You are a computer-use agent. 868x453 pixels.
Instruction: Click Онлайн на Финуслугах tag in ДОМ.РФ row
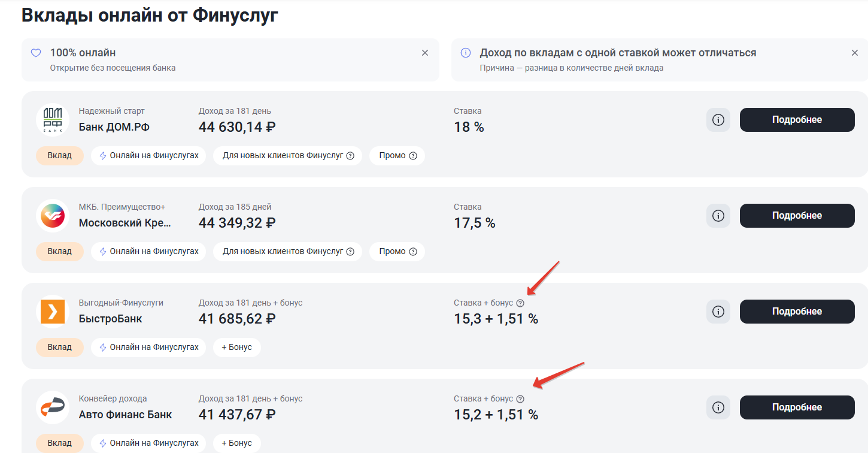pyautogui.click(x=148, y=156)
